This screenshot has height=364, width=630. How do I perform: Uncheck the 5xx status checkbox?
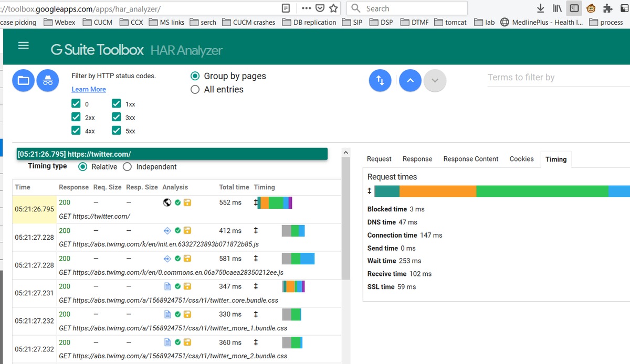tap(117, 131)
